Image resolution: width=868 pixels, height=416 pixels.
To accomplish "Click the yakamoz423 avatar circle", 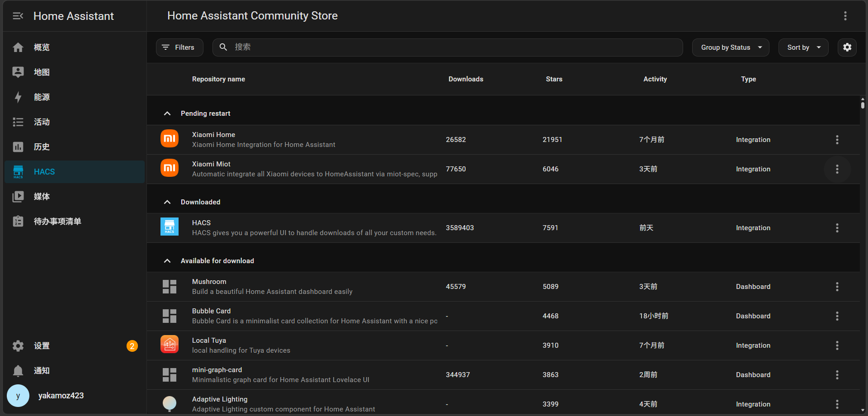I will [18, 396].
